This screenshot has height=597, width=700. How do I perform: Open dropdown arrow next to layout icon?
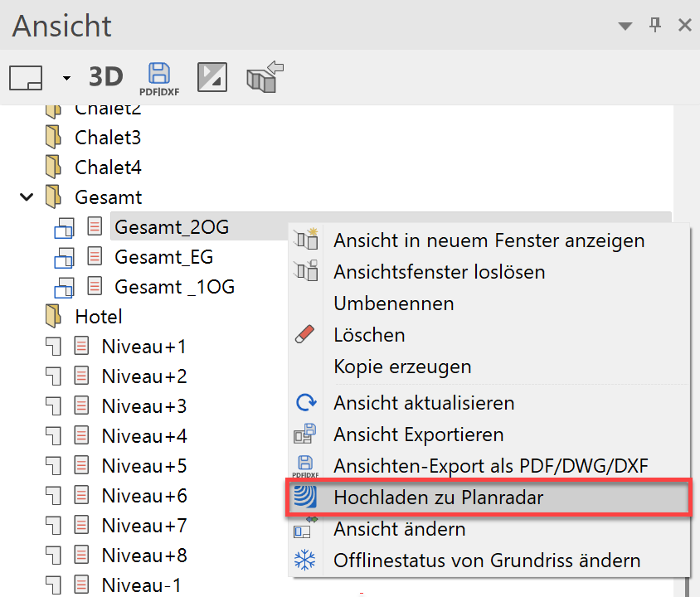(x=66, y=79)
